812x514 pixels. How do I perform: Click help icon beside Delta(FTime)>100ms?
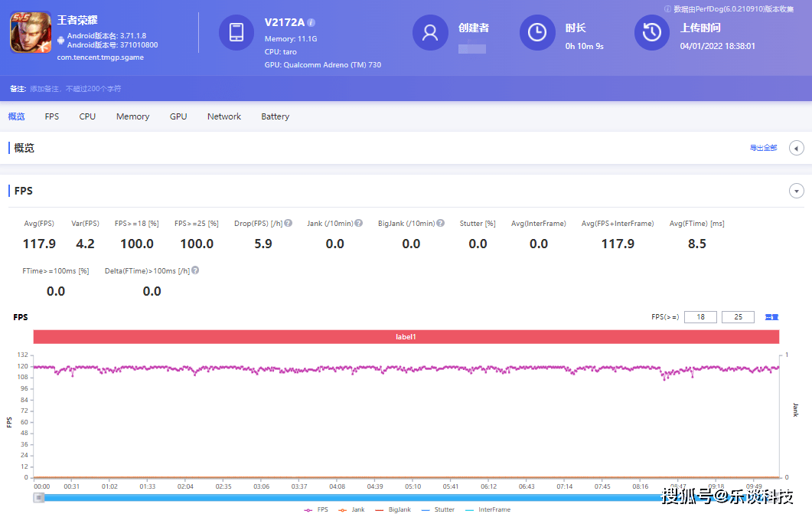pyautogui.click(x=196, y=270)
